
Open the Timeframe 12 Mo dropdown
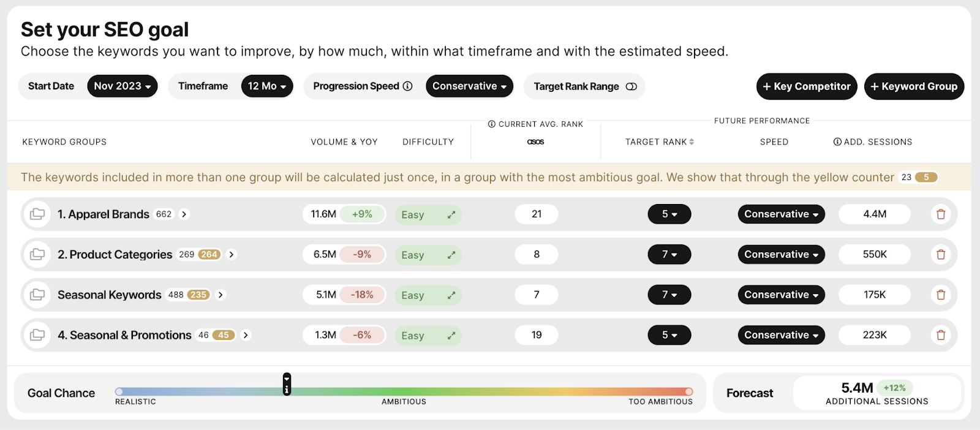tap(267, 86)
